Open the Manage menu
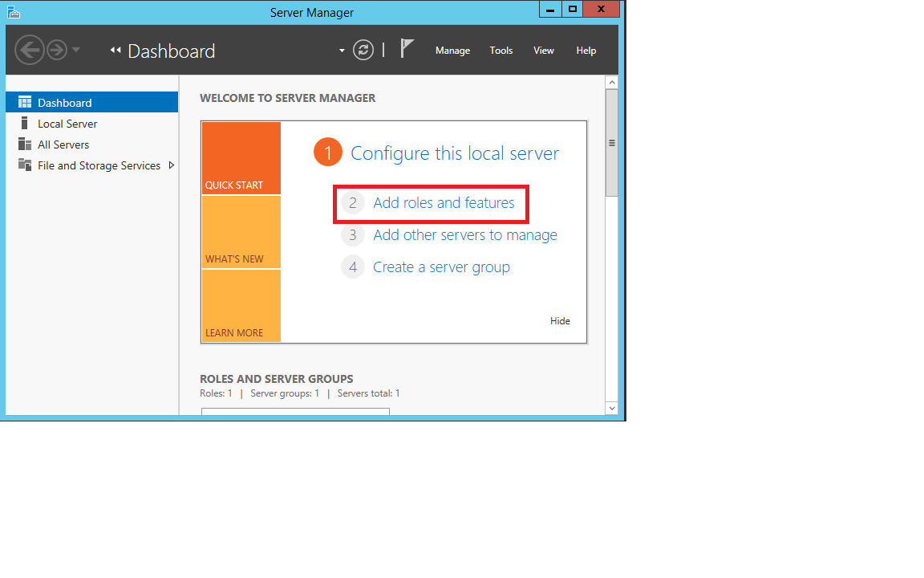 452,51
